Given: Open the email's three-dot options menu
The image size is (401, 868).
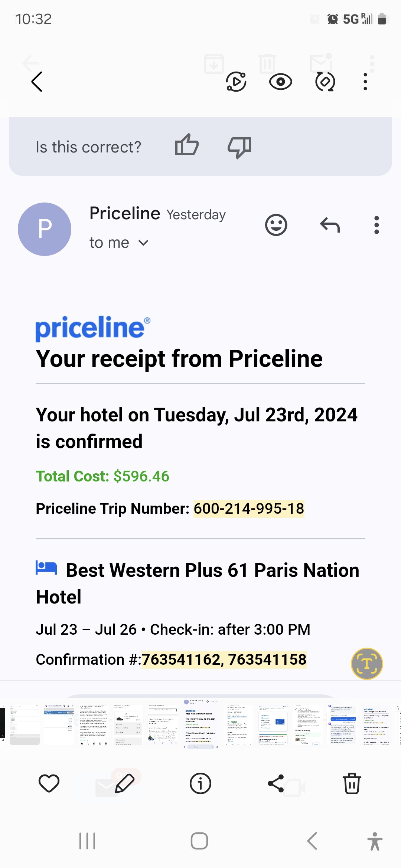Looking at the screenshot, I should tap(376, 225).
